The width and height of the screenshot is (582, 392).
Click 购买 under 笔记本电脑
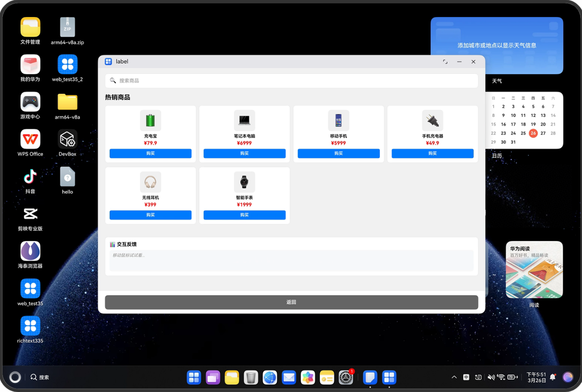[x=244, y=153]
